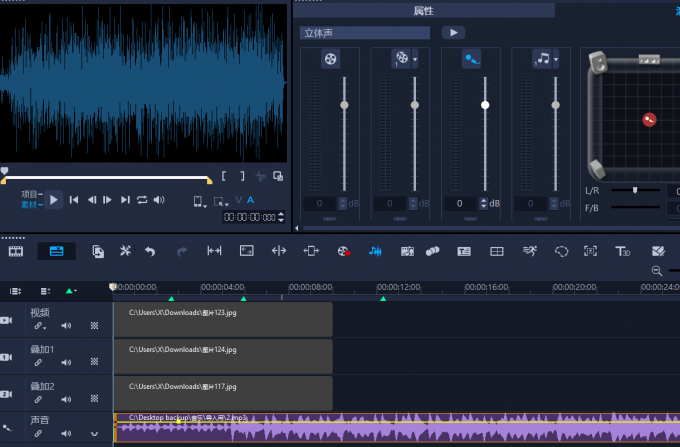The width and height of the screenshot is (680, 447).
Task: Adjust the L/R balance slider
Action: (635, 190)
